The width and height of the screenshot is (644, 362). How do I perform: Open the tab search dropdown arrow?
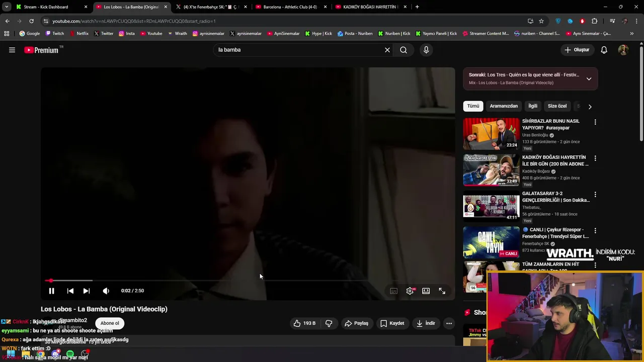pos(7,7)
